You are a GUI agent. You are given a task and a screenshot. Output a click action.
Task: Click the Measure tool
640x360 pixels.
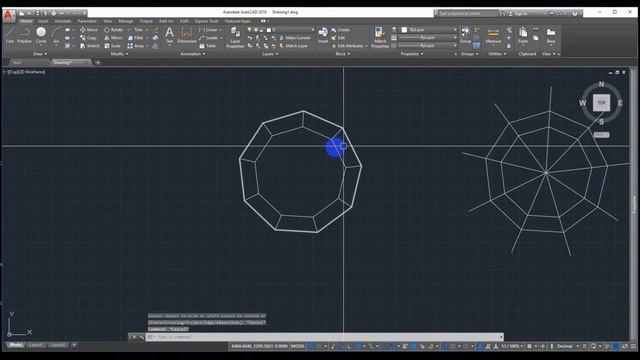(x=493, y=35)
